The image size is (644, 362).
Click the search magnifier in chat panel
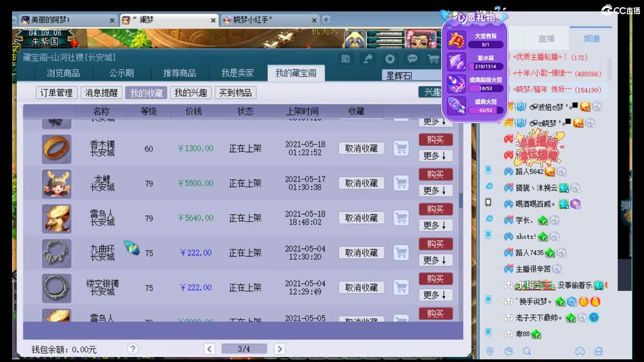point(527,351)
